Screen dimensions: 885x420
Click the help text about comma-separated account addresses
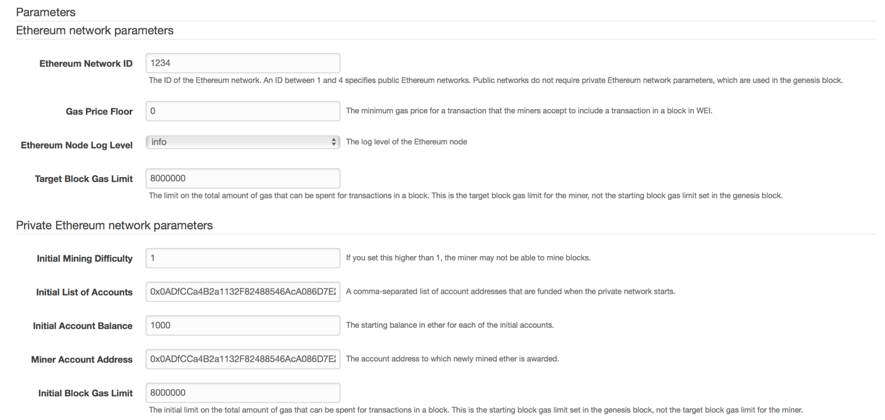coord(510,291)
